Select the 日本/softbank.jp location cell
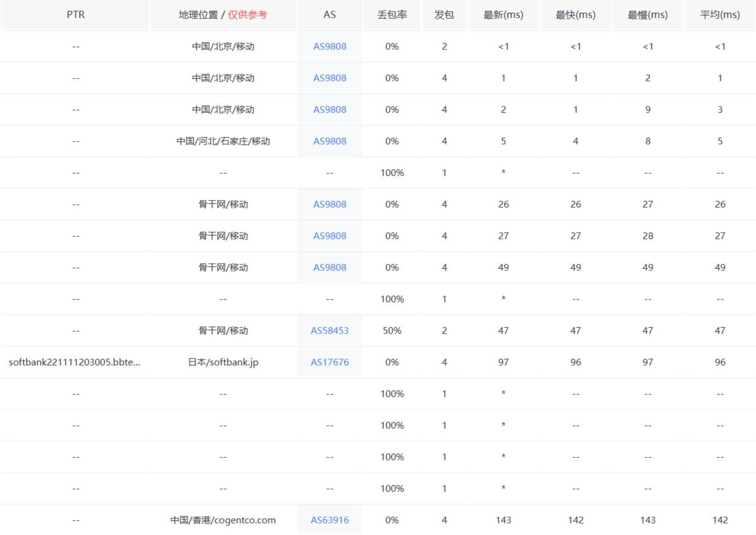The width and height of the screenshot is (756, 535). point(223,362)
